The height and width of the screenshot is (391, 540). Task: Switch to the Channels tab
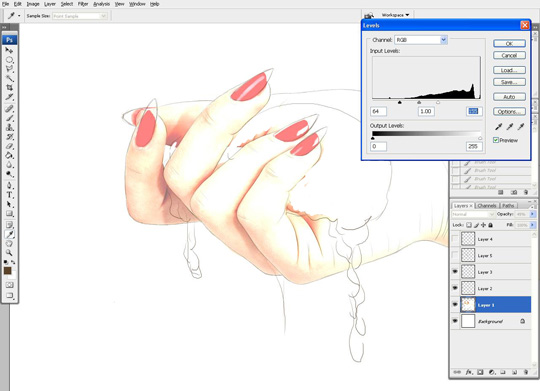pyautogui.click(x=487, y=206)
